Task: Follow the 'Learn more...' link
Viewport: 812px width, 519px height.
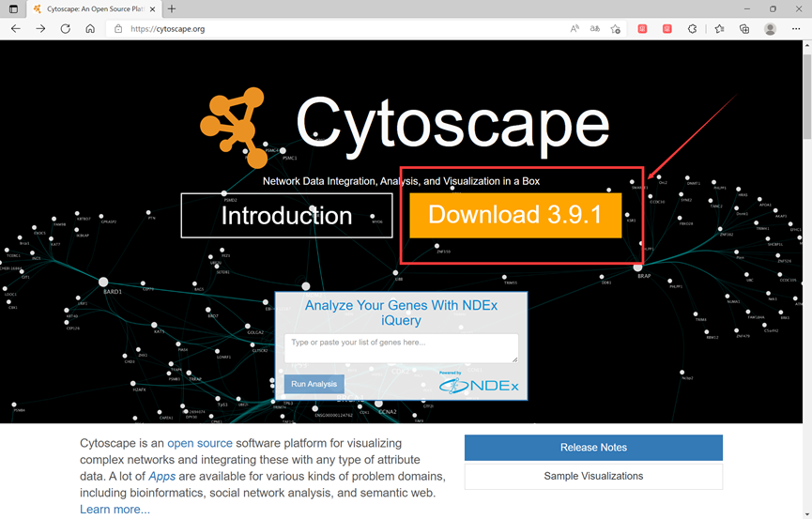Action: pos(115,510)
